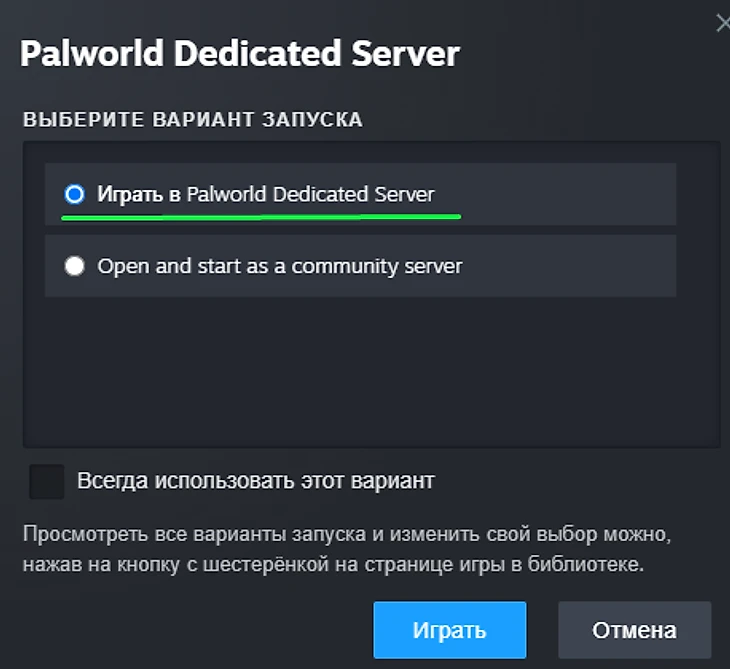Screen dimensions: 730x669
Task: Select the "Играть в Palworld Dedicated Server" radio button
Action: coord(74,194)
